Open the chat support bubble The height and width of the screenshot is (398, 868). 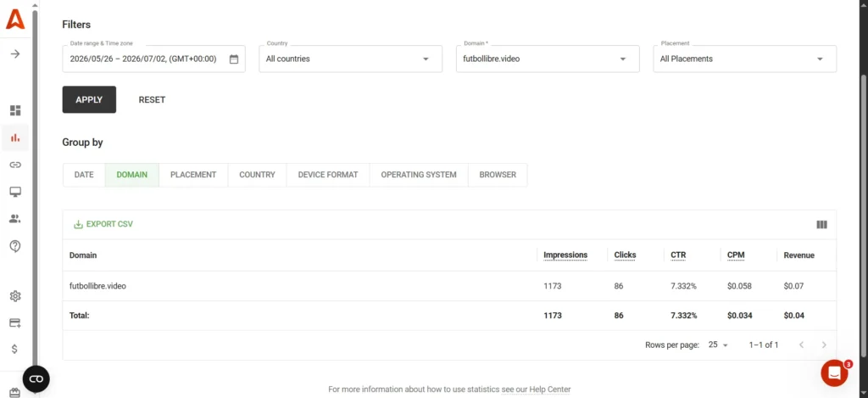[835, 373]
